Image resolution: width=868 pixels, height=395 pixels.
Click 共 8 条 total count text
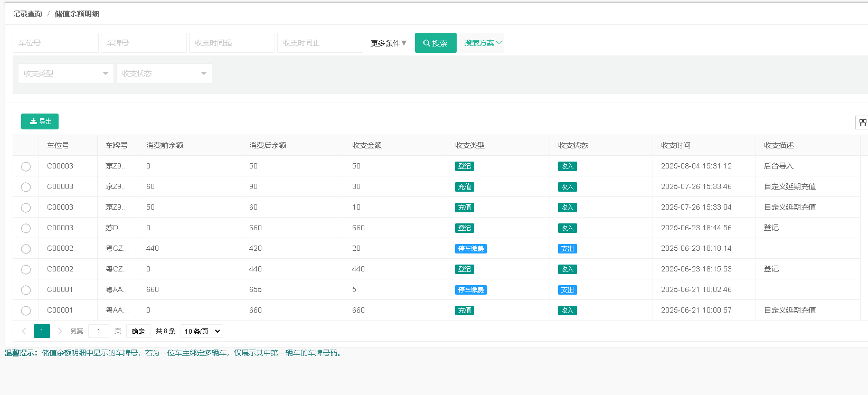[165, 331]
